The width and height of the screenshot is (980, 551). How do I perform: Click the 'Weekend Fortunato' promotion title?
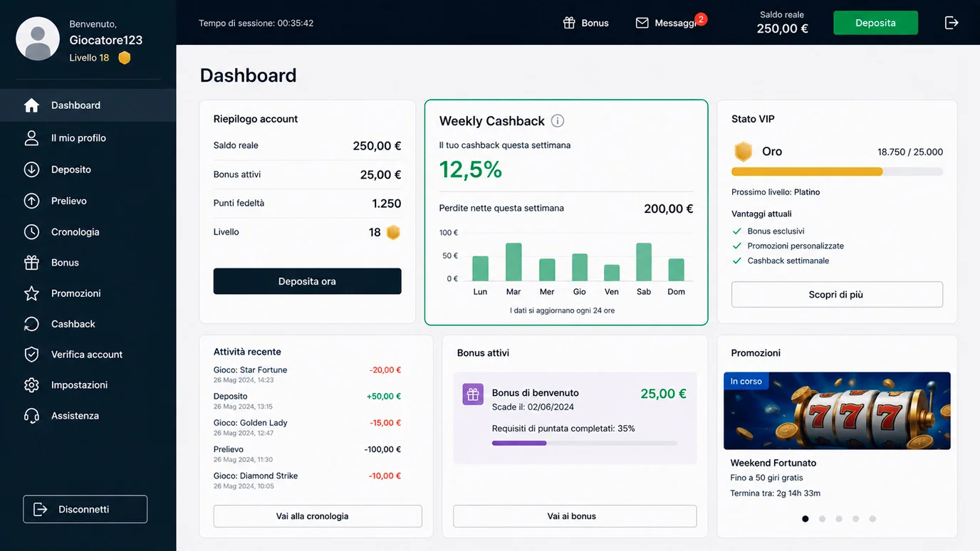click(x=773, y=463)
